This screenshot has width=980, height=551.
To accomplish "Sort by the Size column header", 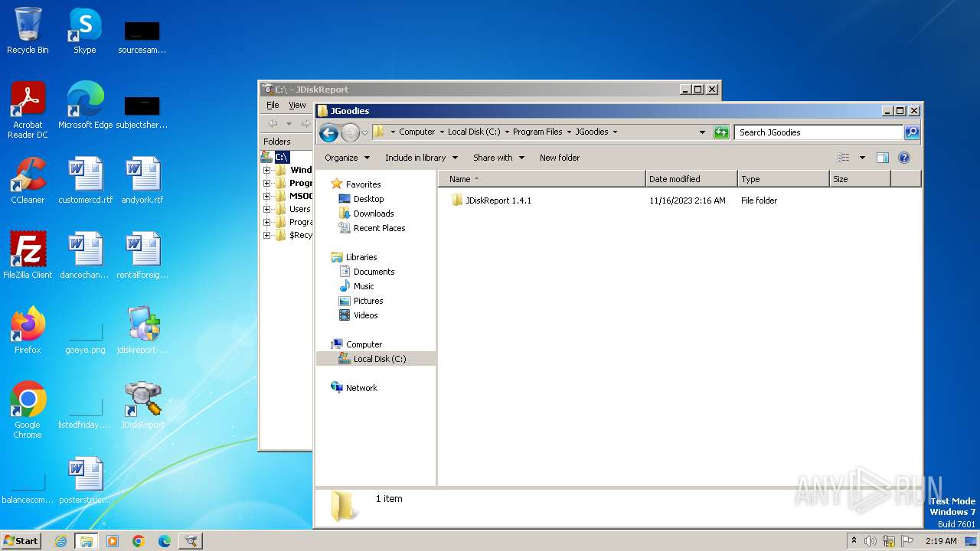I will (860, 179).
